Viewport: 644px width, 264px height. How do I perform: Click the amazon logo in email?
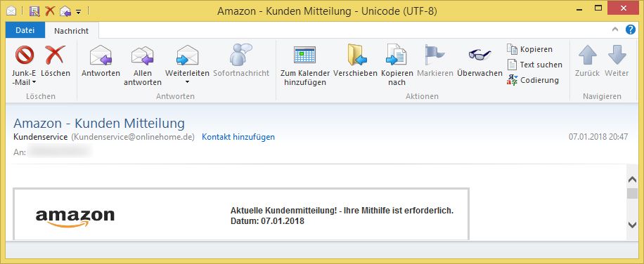click(75, 218)
